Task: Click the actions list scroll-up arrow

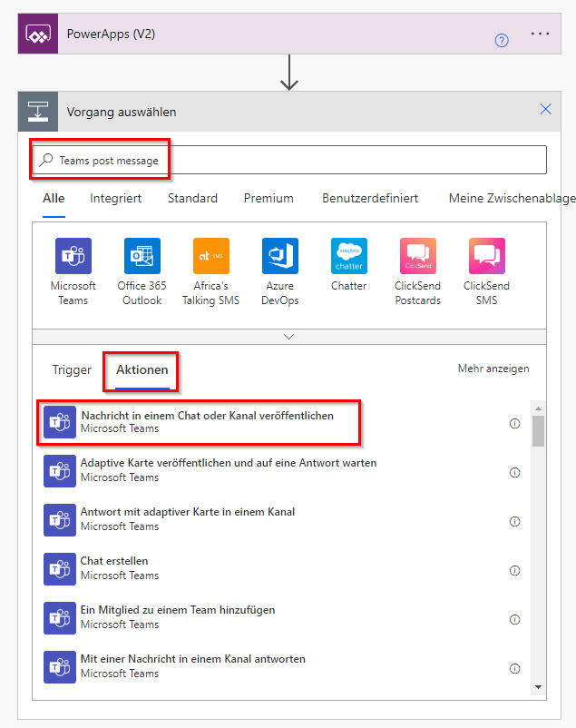Action: tap(539, 408)
